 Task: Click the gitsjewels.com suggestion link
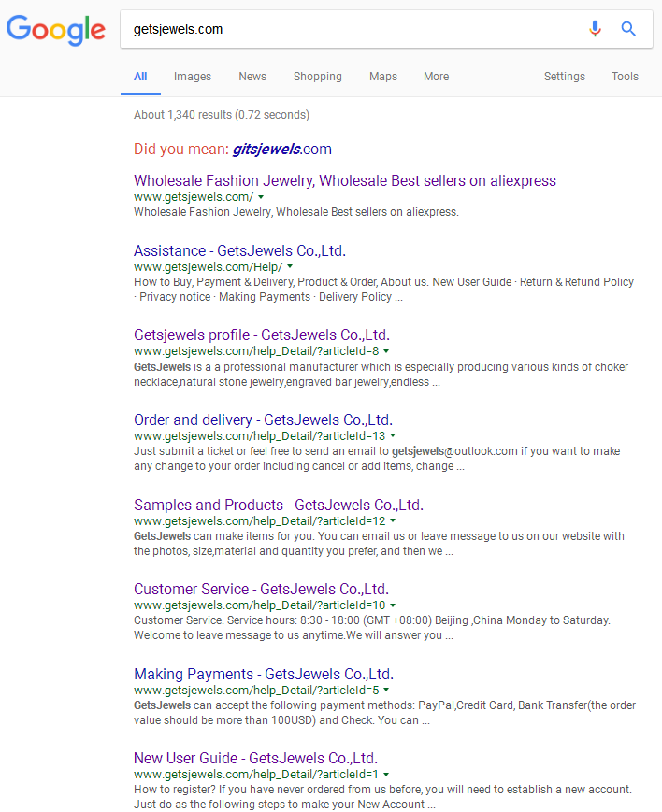click(282, 150)
